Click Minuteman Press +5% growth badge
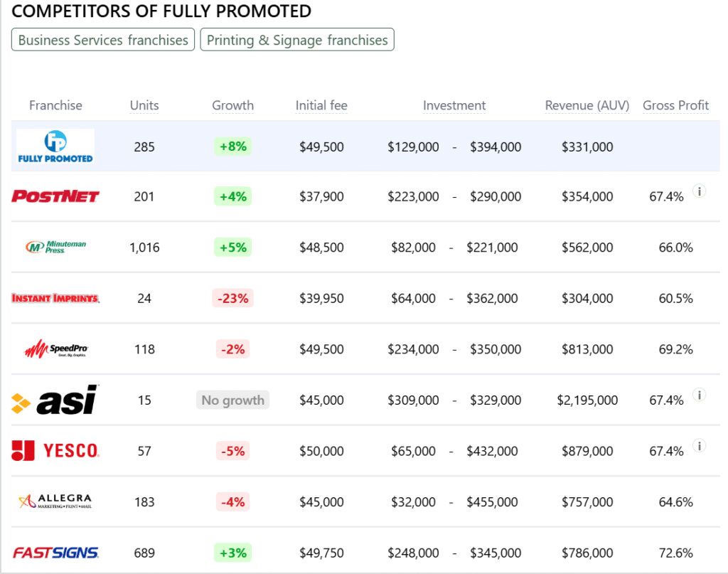This screenshot has height=574, width=728. pos(232,247)
